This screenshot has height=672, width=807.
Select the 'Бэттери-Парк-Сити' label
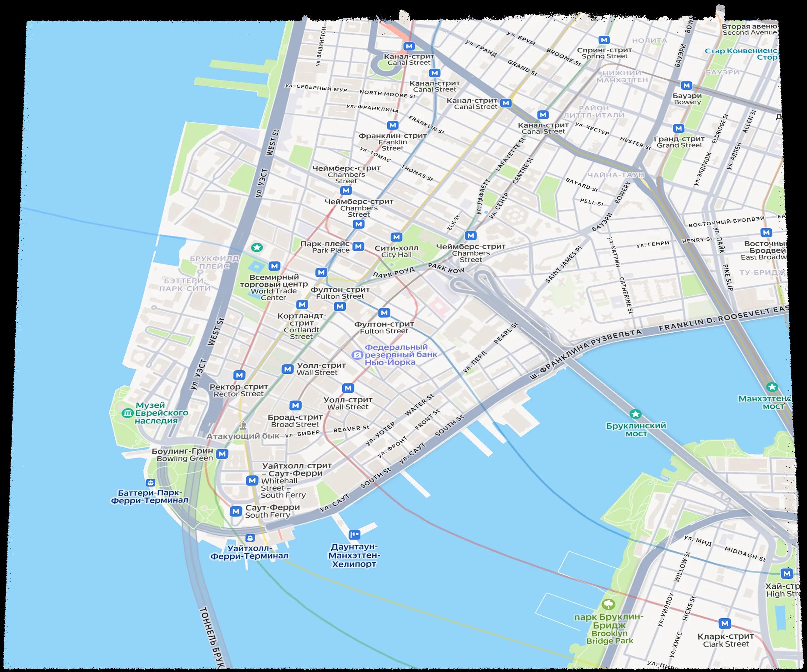[185, 285]
